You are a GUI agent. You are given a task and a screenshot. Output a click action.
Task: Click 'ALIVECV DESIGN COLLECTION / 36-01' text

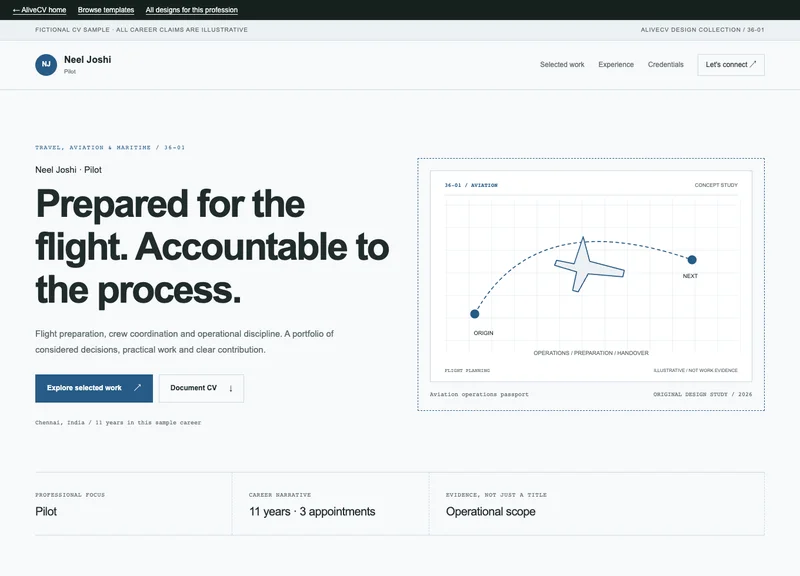pos(702,30)
